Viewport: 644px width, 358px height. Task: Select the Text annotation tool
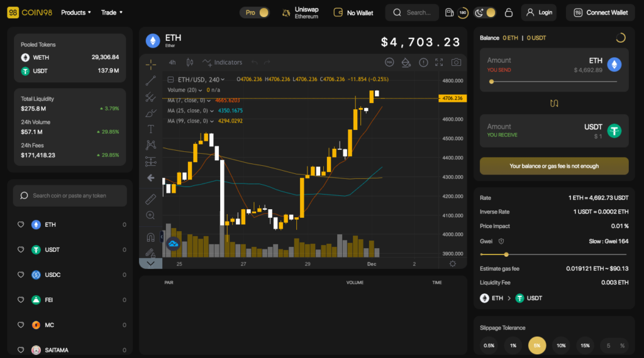(150, 129)
